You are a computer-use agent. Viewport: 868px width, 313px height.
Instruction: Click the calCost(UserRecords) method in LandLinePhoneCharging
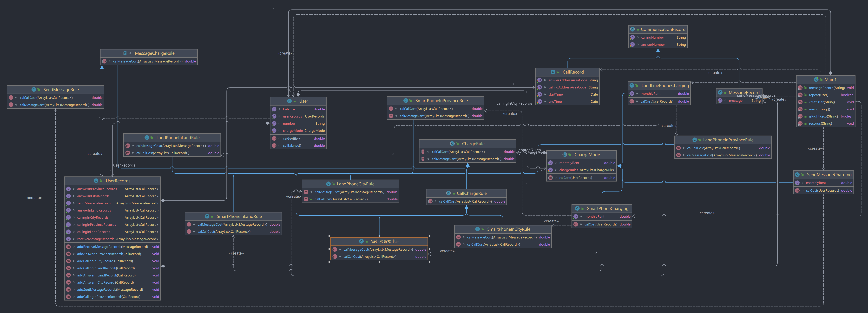(657, 101)
